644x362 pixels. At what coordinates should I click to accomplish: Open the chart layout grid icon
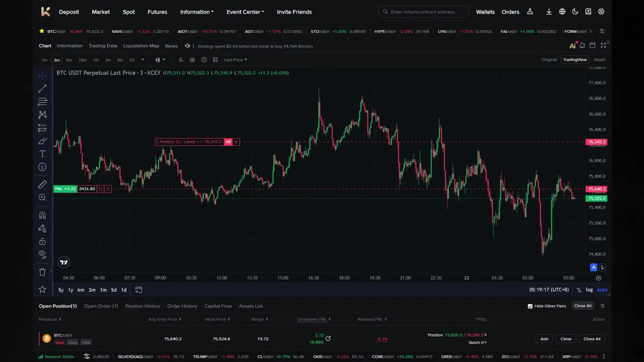click(215, 60)
